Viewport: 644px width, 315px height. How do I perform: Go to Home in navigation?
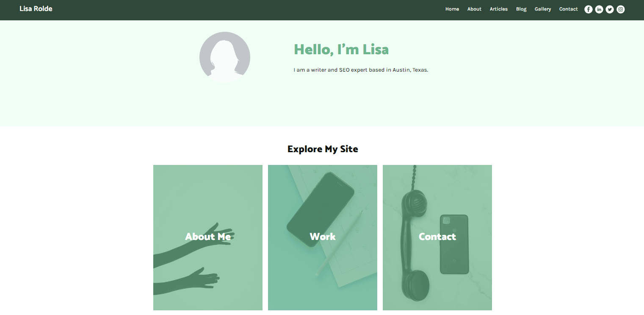[x=452, y=9]
